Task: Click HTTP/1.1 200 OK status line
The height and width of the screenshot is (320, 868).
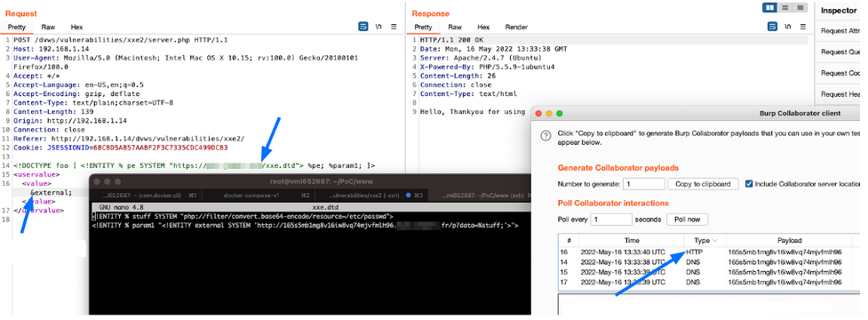Action: (451, 40)
